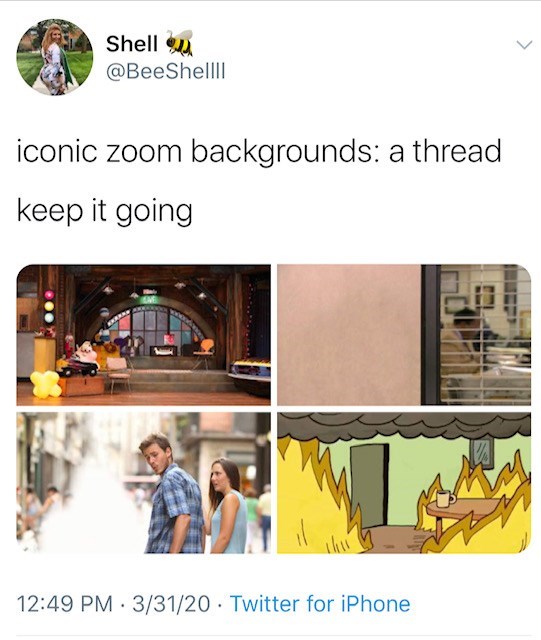Click the bee emoji next to Shell
This screenshot has width=541, height=640.
click(x=179, y=42)
